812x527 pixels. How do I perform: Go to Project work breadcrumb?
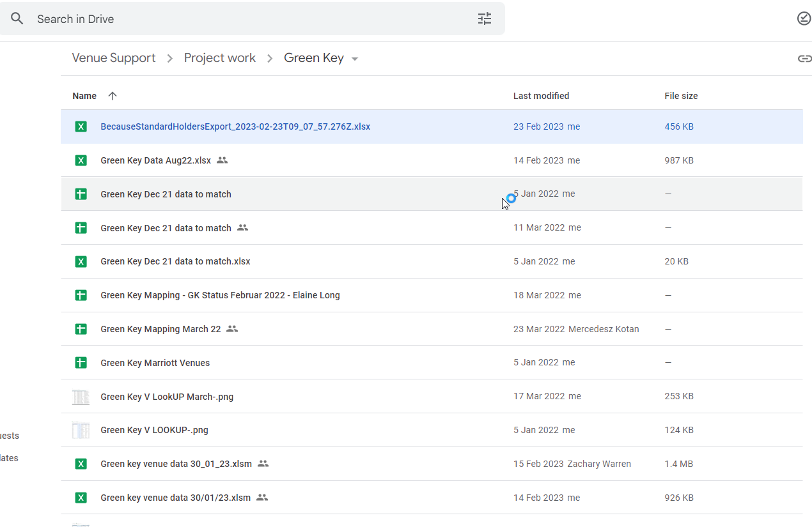pos(220,58)
